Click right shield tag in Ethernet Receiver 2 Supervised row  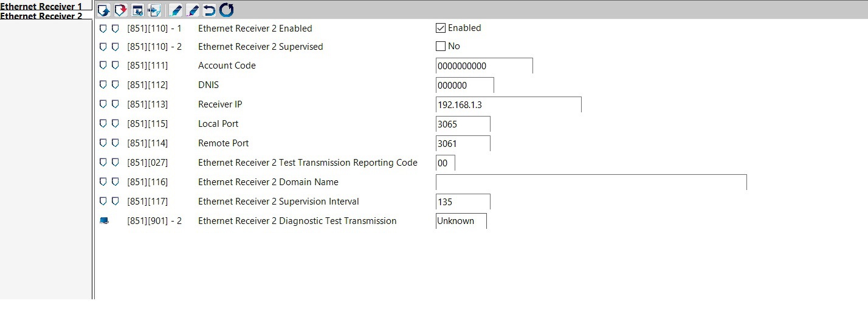[x=115, y=47]
